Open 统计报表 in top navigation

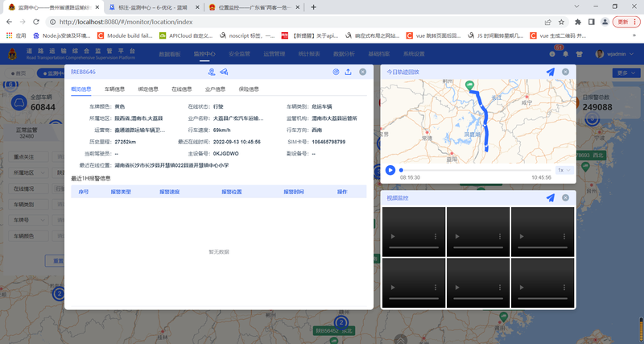(309, 54)
